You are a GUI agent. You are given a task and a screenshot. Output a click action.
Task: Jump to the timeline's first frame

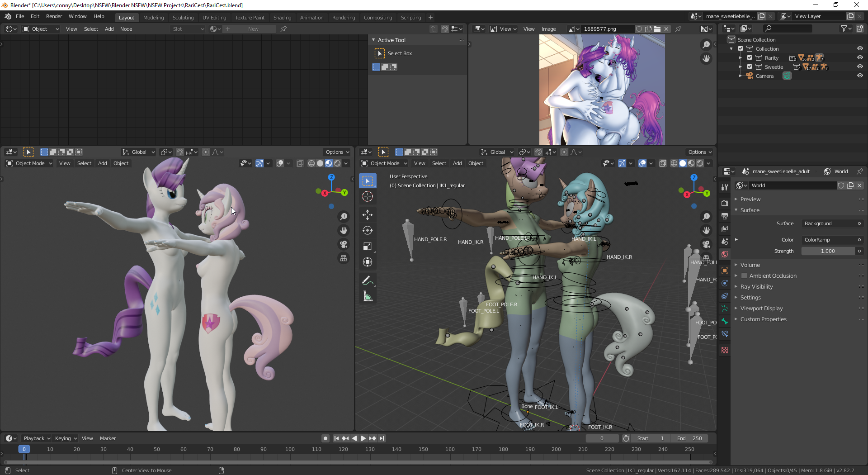coord(336,438)
